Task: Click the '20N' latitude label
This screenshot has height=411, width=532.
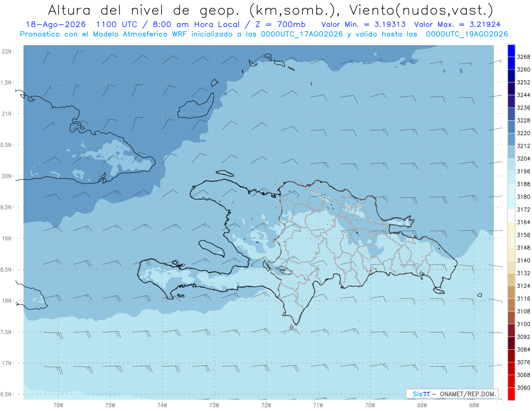Action: tap(7, 176)
